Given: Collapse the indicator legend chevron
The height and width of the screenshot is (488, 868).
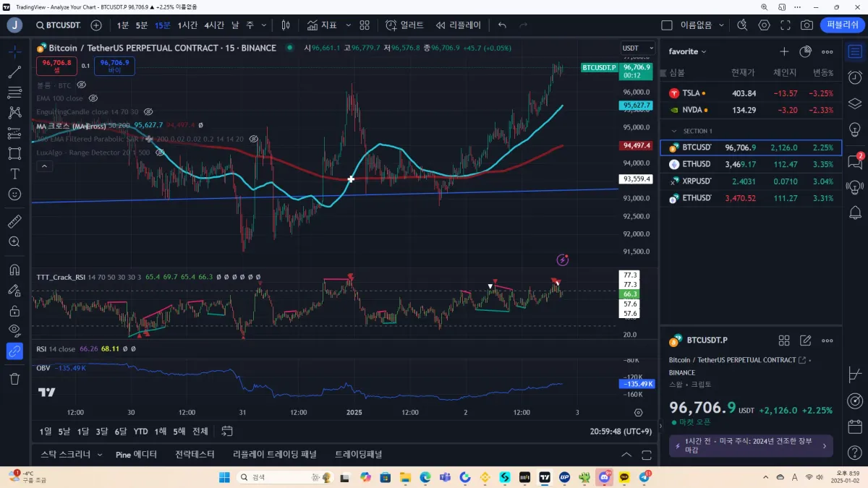Looking at the screenshot, I should 45,166.
